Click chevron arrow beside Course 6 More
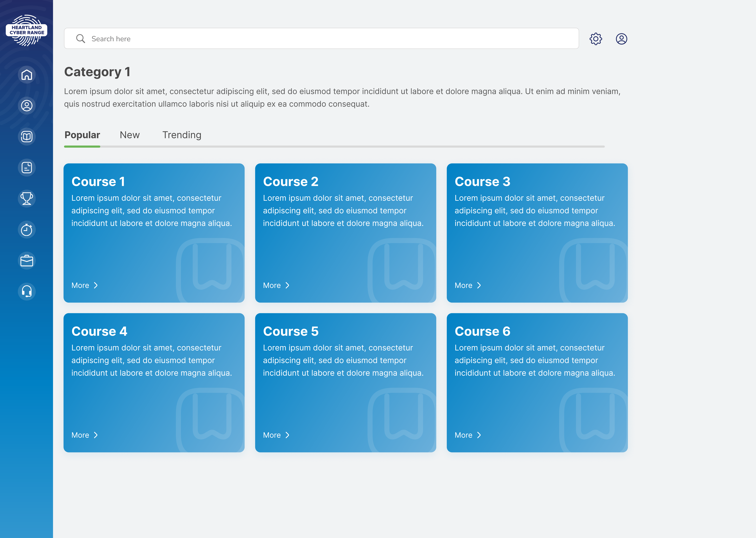The height and width of the screenshot is (538, 756). tap(479, 435)
